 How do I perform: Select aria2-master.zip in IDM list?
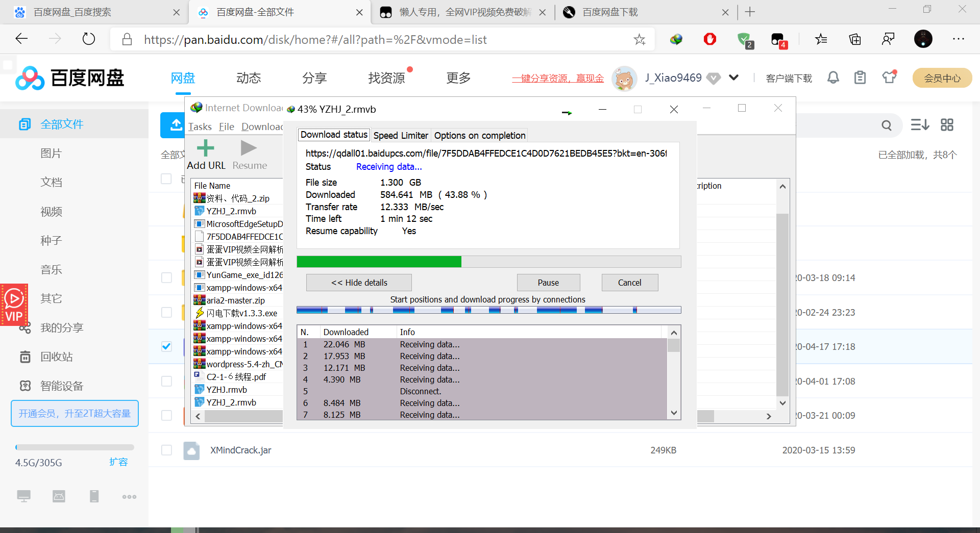click(x=235, y=300)
